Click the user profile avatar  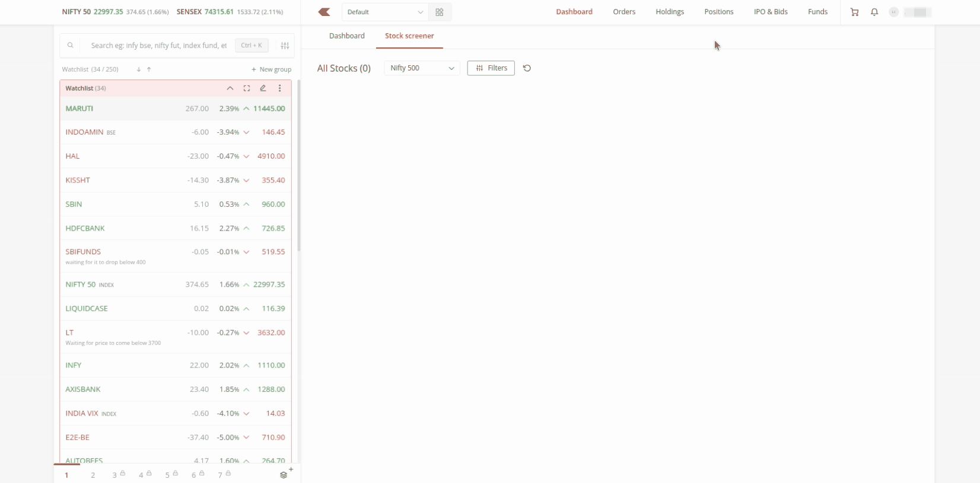click(893, 12)
